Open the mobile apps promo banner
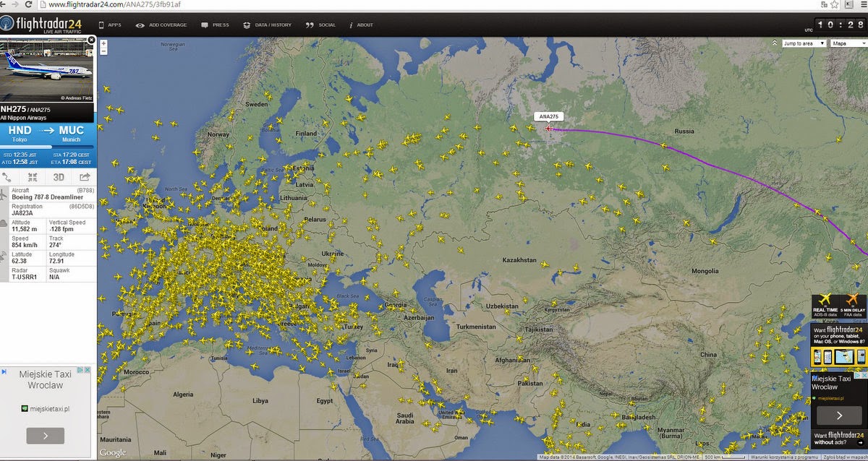868x461 pixels. pos(839,345)
